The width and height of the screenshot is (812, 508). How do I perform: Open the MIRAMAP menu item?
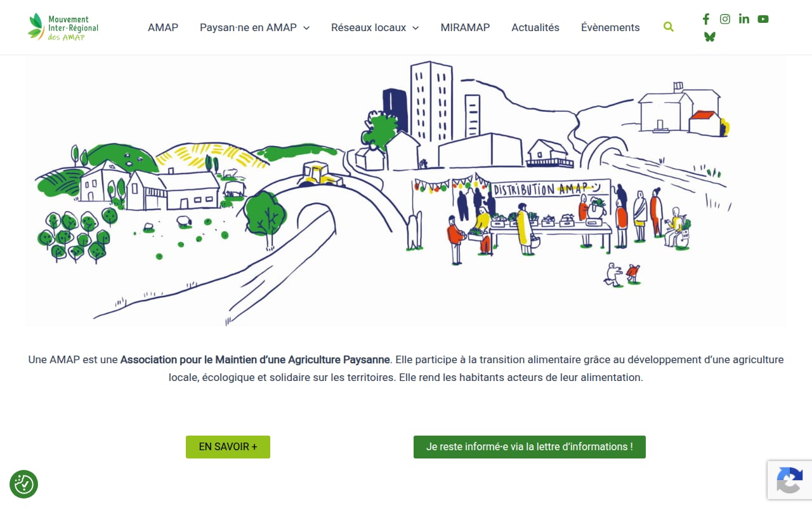(465, 27)
